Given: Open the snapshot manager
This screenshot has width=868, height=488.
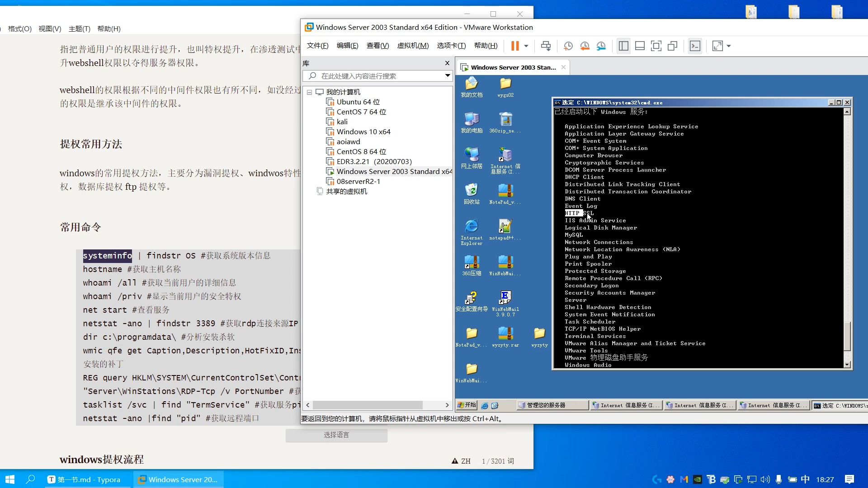Looking at the screenshot, I should (x=601, y=46).
